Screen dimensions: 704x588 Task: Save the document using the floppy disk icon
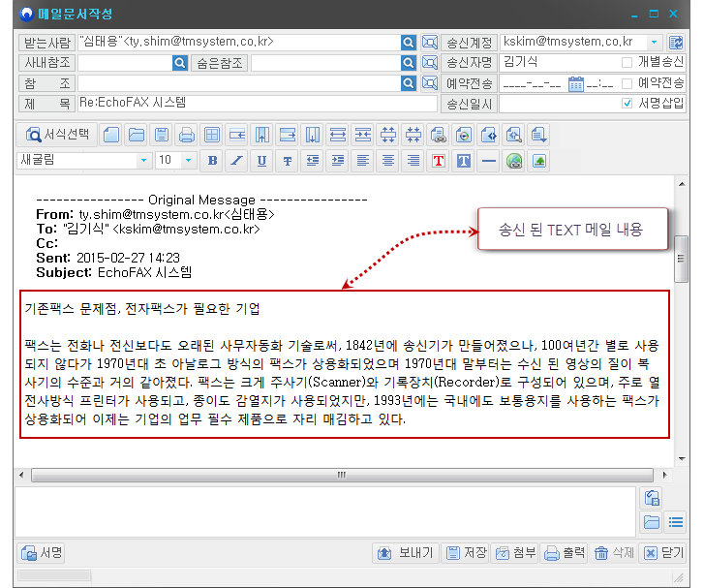click(x=162, y=135)
